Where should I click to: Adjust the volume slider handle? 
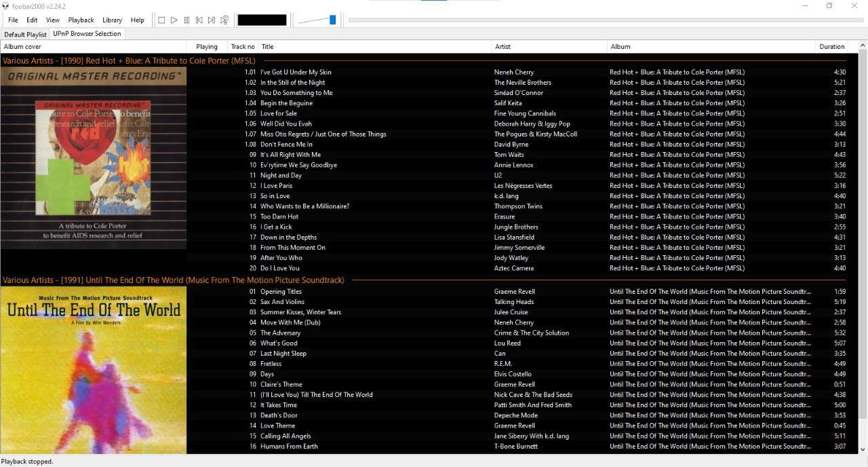point(332,20)
